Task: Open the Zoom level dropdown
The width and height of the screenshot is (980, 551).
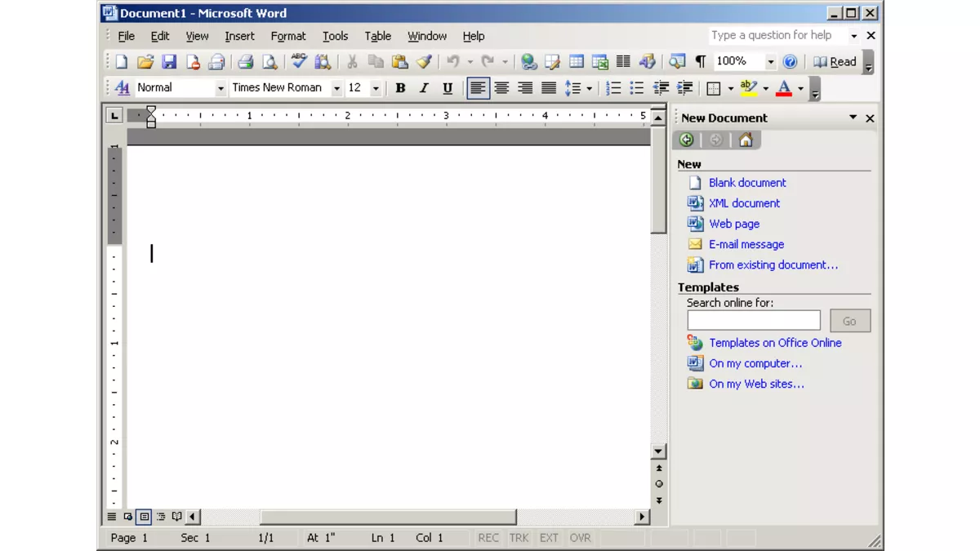Action: 768,61
